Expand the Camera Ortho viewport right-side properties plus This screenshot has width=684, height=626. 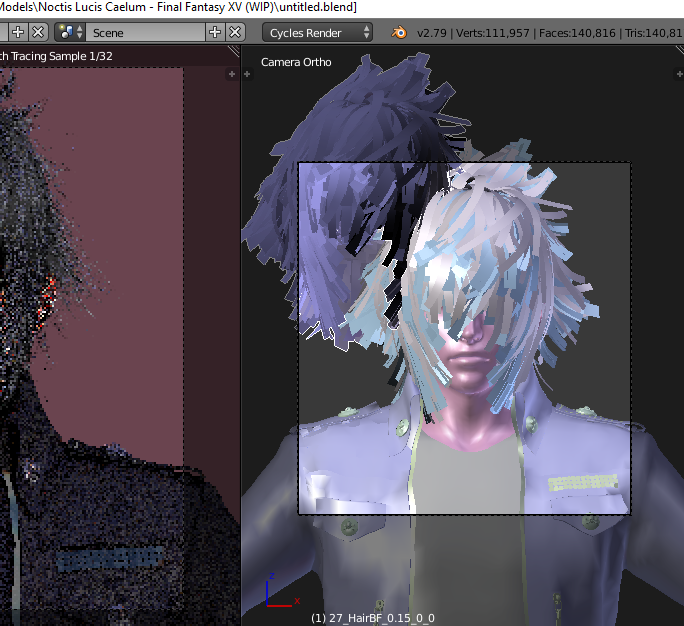(x=679, y=74)
